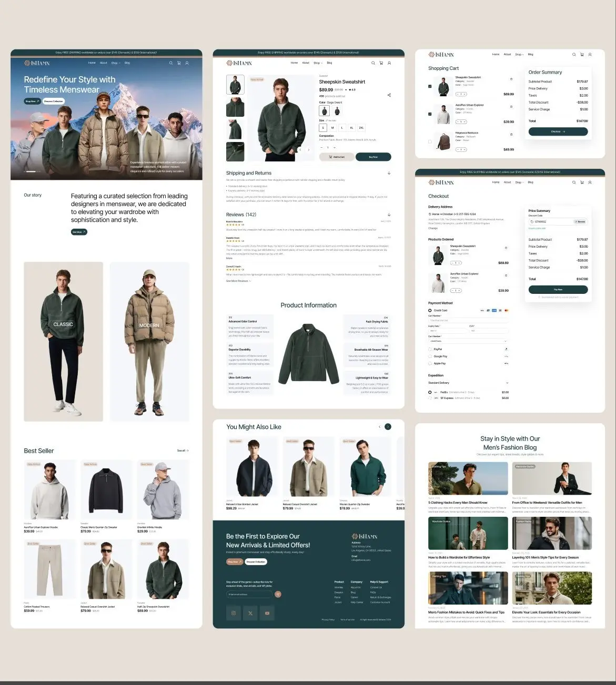Click the Pay Now button
Screen dimensions: 616x685
(558, 289)
